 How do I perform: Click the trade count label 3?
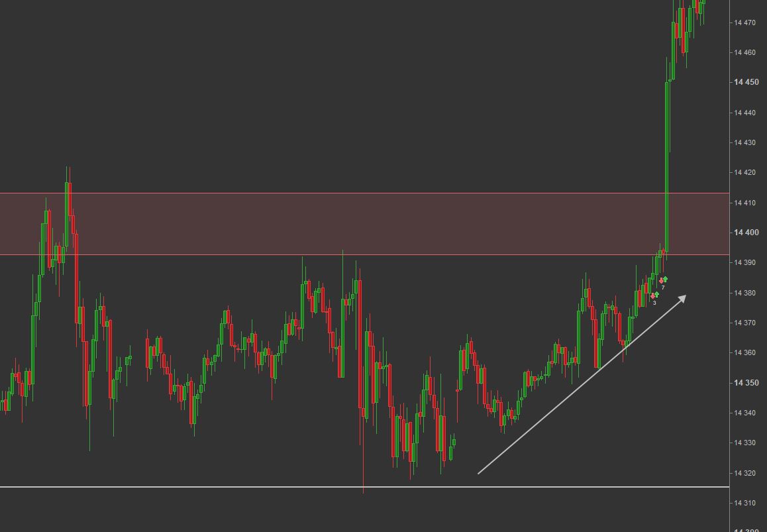[654, 303]
